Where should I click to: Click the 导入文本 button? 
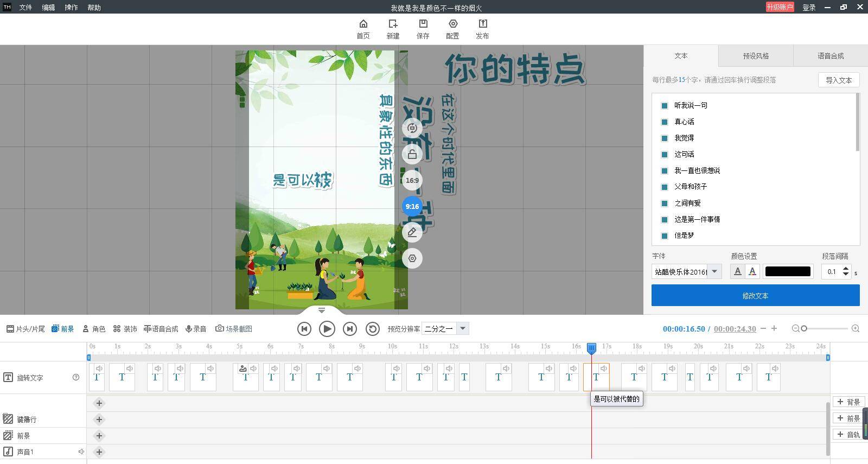[x=839, y=80]
